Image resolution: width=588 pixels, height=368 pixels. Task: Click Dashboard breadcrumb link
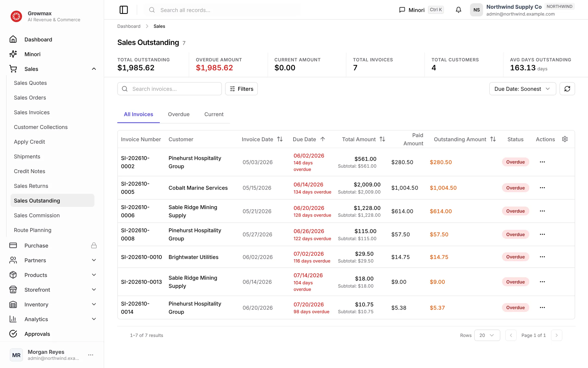[x=129, y=26]
